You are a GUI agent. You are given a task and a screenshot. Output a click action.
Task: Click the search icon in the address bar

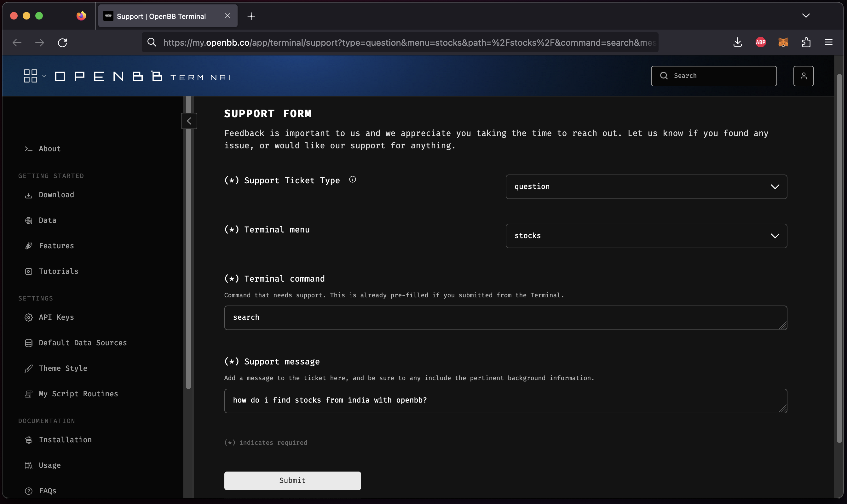[152, 43]
